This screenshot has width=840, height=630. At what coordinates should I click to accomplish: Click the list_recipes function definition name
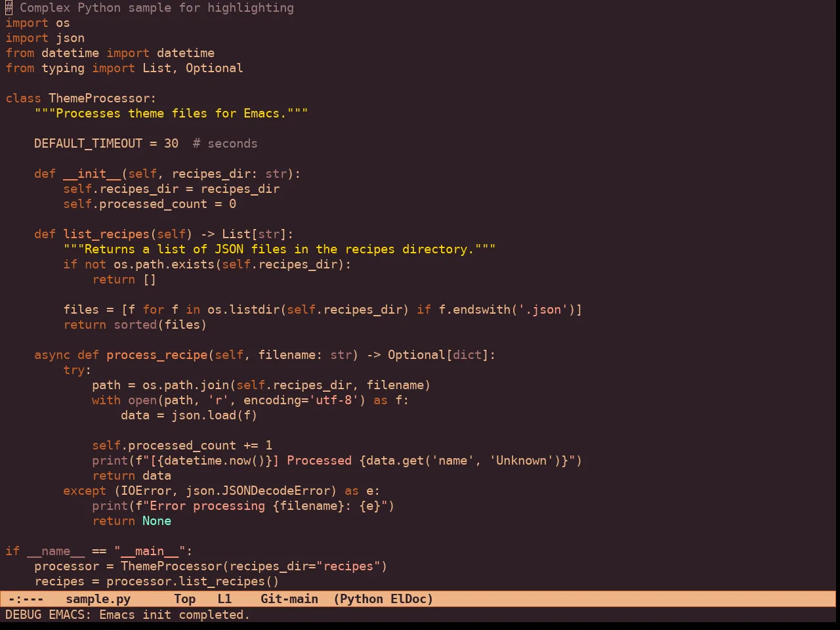106,234
